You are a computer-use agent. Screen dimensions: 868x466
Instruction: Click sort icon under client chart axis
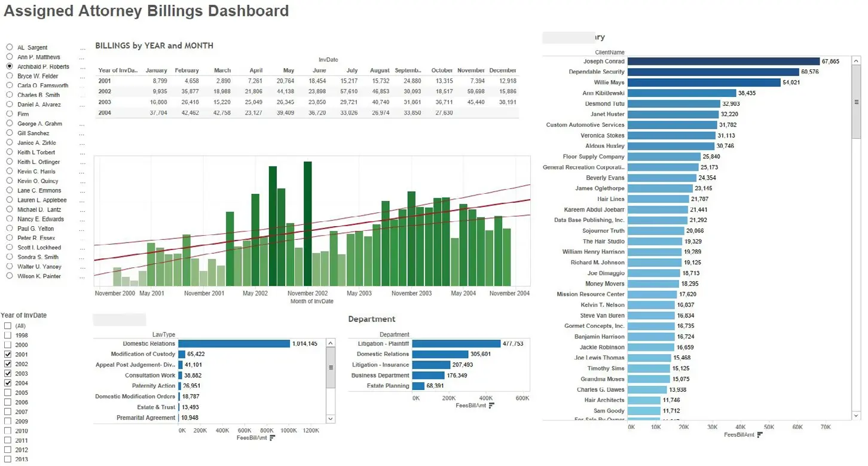coord(760,435)
